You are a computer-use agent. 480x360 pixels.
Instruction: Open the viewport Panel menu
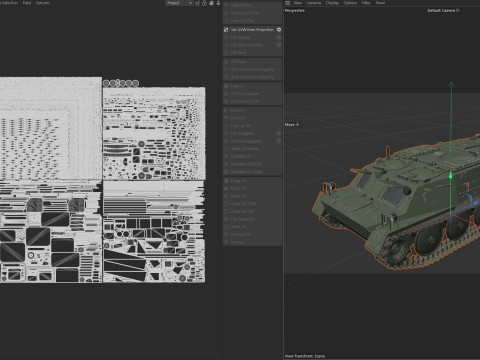tap(380, 3)
